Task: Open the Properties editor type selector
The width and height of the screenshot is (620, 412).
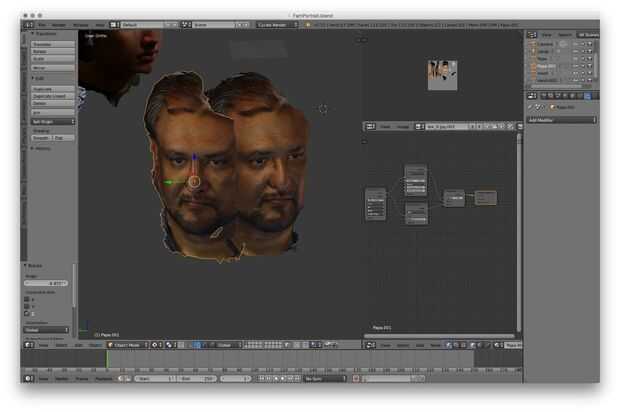Action: [532, 96]
